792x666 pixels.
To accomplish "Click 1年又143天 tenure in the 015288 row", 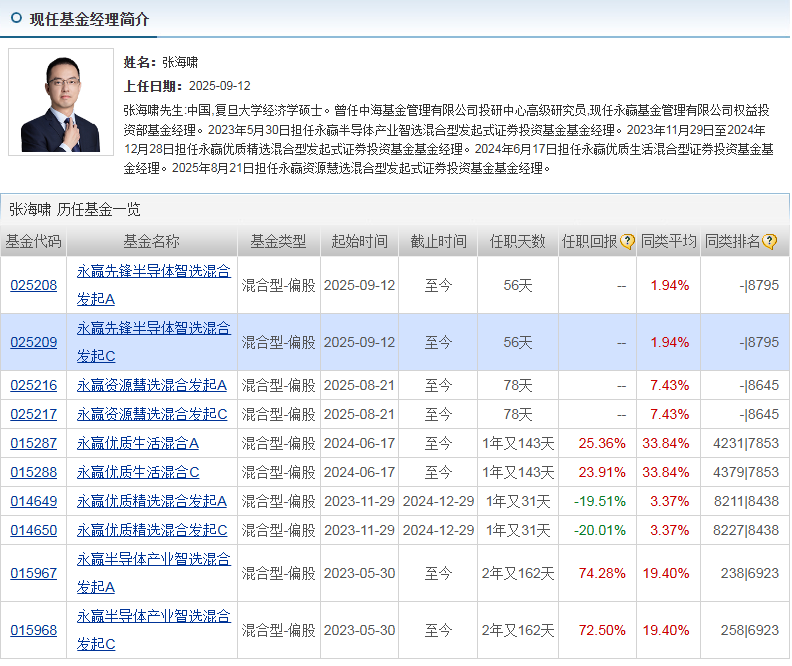I will 518,473.
